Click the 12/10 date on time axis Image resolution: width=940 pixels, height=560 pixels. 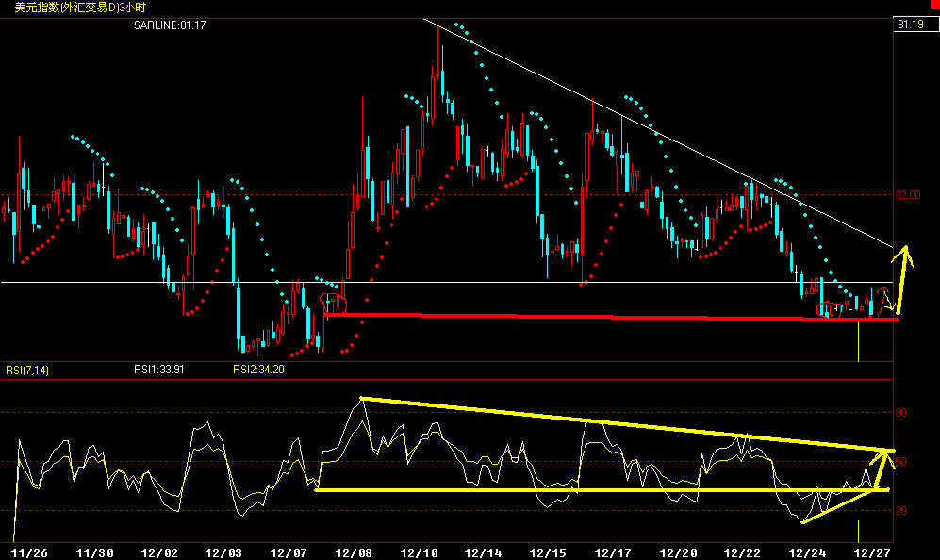[x=419, y=552]
